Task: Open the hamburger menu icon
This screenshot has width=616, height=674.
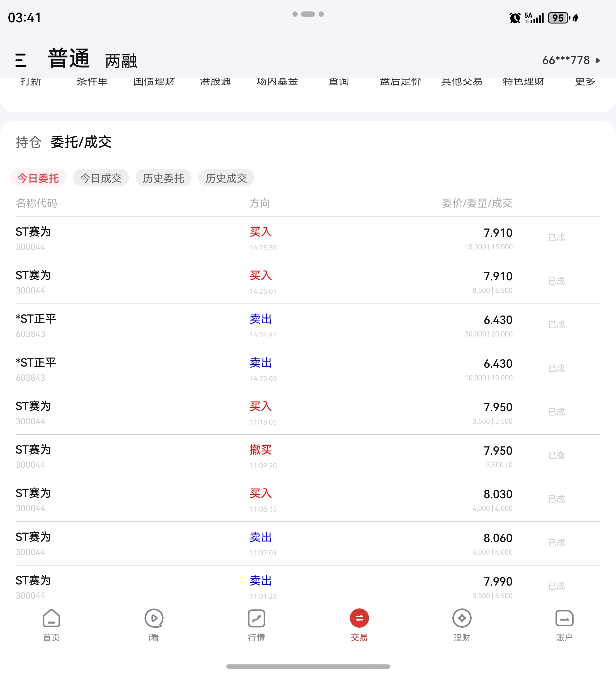Action: pos(21,61)
